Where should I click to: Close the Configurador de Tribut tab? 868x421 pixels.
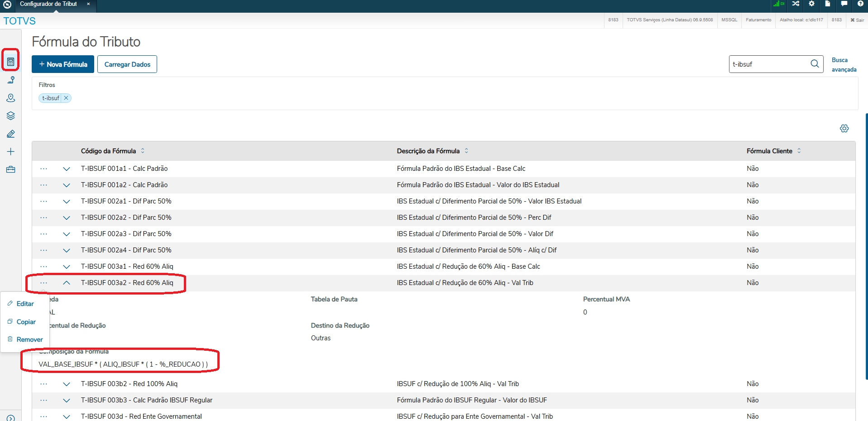click(x=88, y=4)
